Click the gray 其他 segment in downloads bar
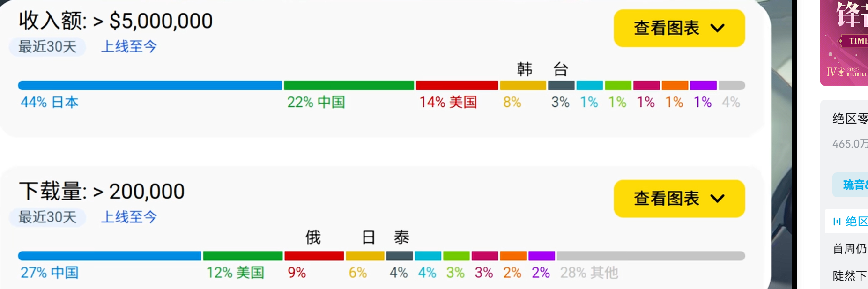Viewport: 868px width, 289px height. pyautogui.click(x=650, y=256)
